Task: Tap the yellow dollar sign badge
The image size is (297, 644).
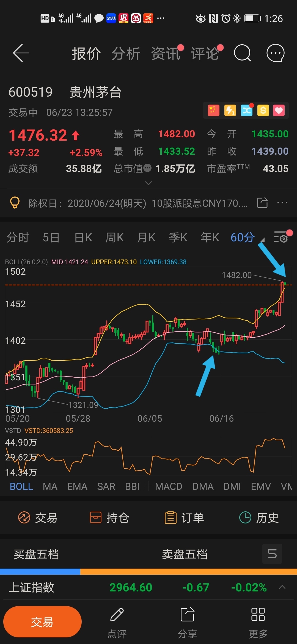Action: click(x=263, y=110)
